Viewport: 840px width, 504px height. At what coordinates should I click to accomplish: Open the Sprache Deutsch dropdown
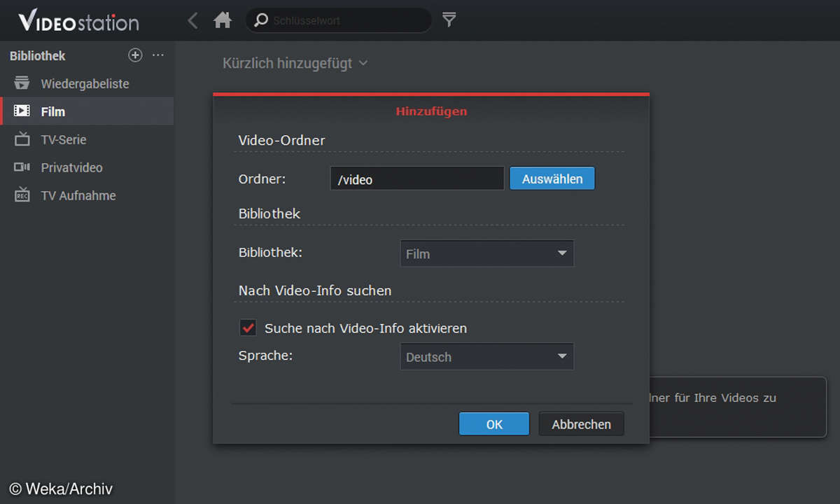(486, 356)
